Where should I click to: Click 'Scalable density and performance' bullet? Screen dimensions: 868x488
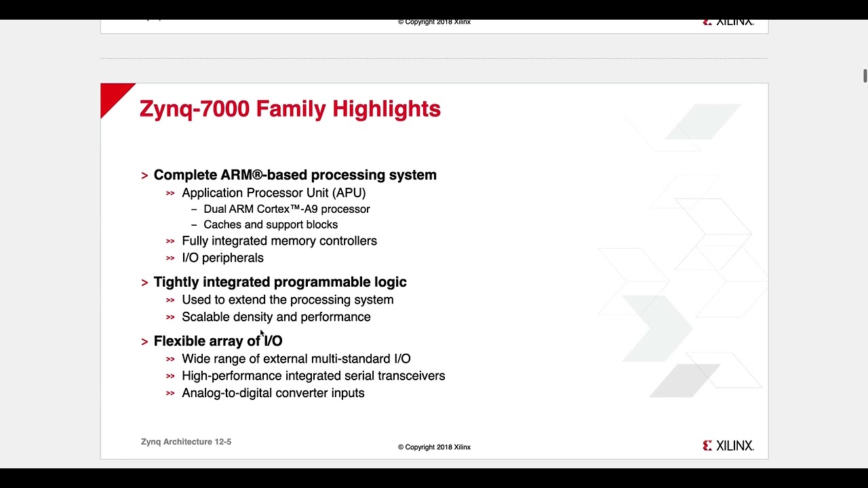click(x=276, y=317)
